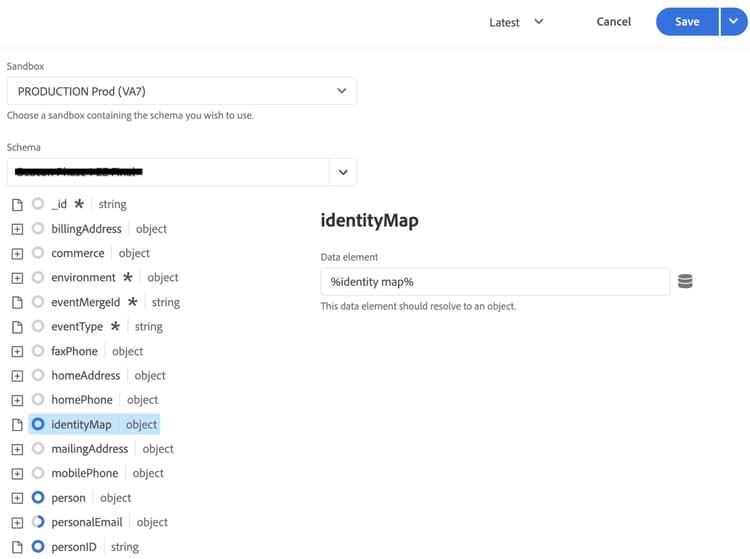The image size is (750, 559).
Task: Open the Latest version dropdown
Action: coord(516,22)
